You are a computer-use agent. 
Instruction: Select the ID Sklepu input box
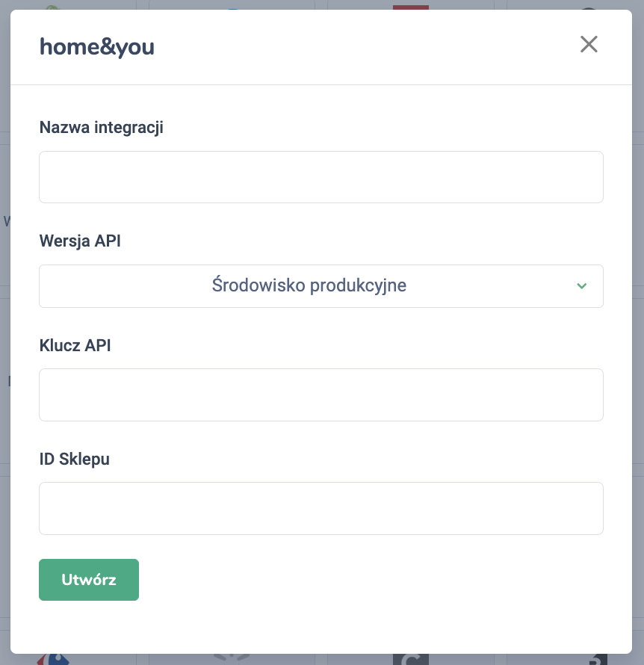(321, 508)
